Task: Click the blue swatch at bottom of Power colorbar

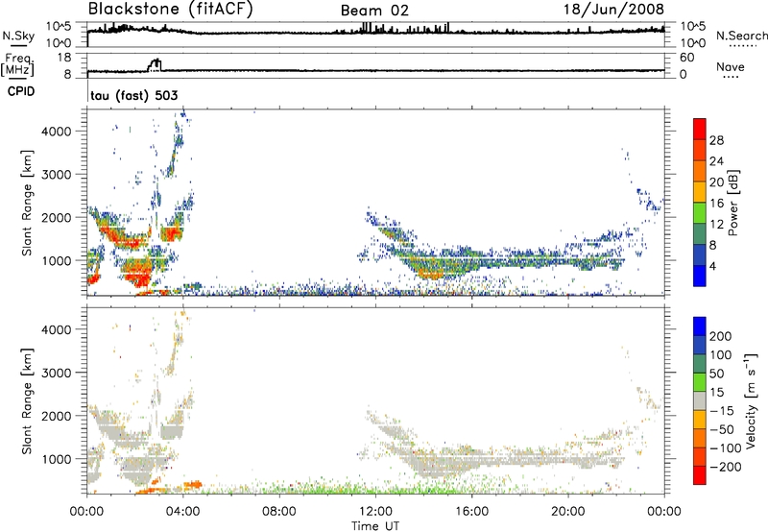Action: coord(700,277)
